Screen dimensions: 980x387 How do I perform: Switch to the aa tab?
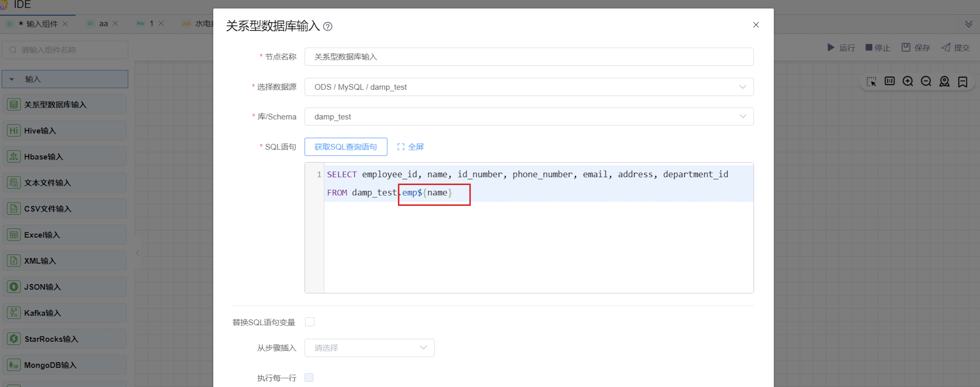click(103, 24)
